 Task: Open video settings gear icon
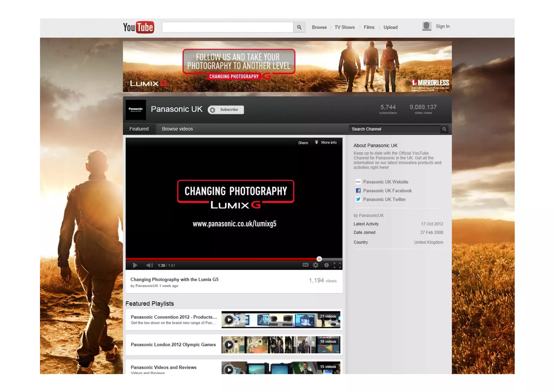315,265
